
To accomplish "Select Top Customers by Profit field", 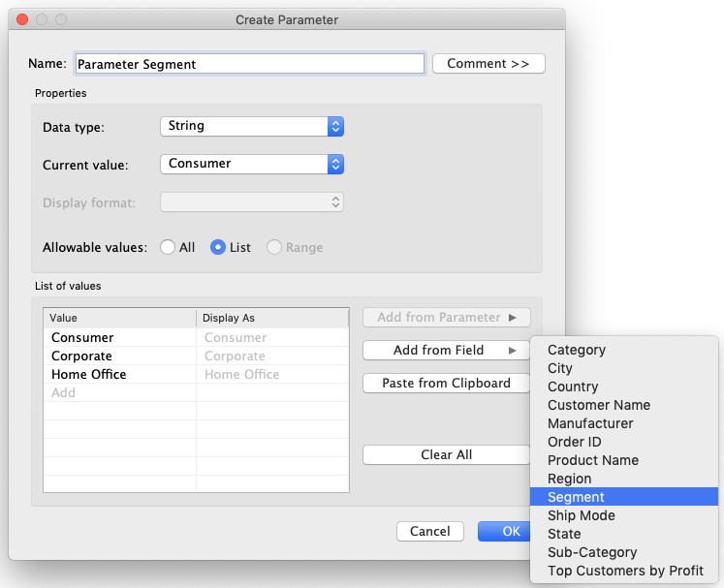I will (x=625, y=571).
